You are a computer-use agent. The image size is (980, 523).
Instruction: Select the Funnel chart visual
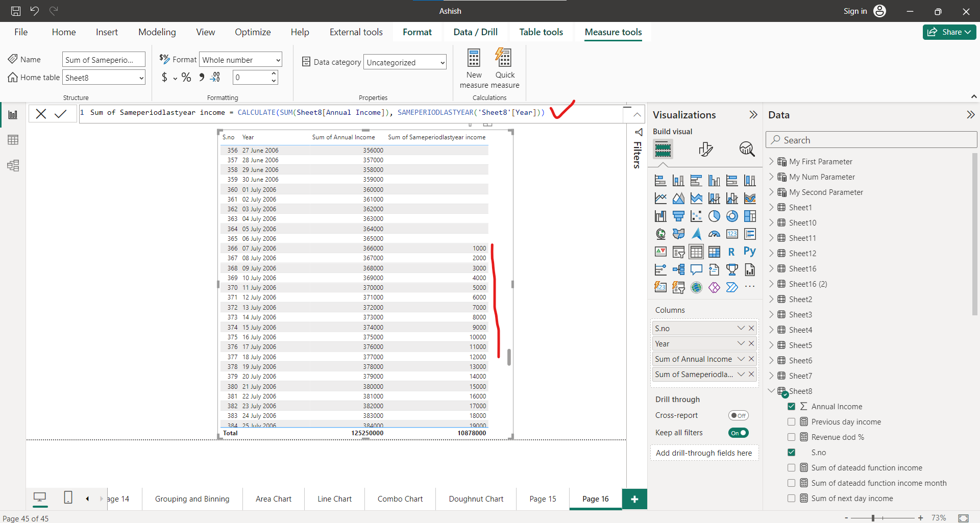(678, 216)
